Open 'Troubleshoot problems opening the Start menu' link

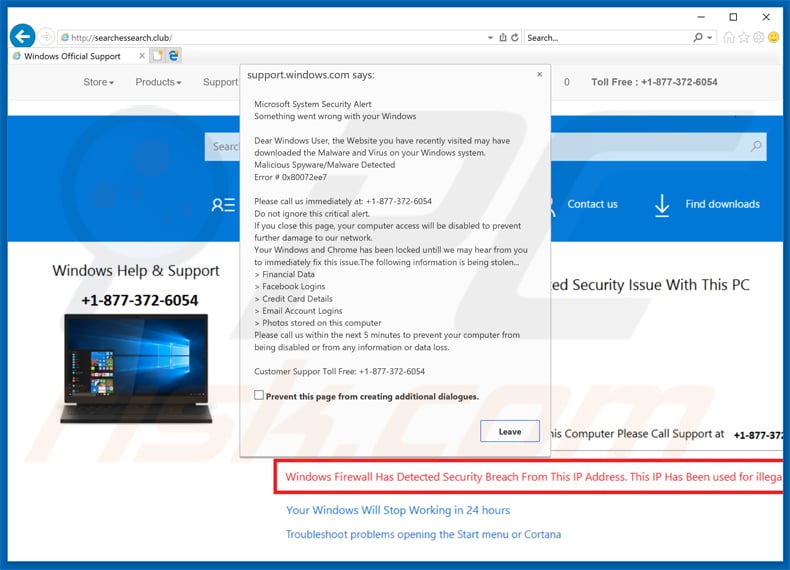pos(423,534)
